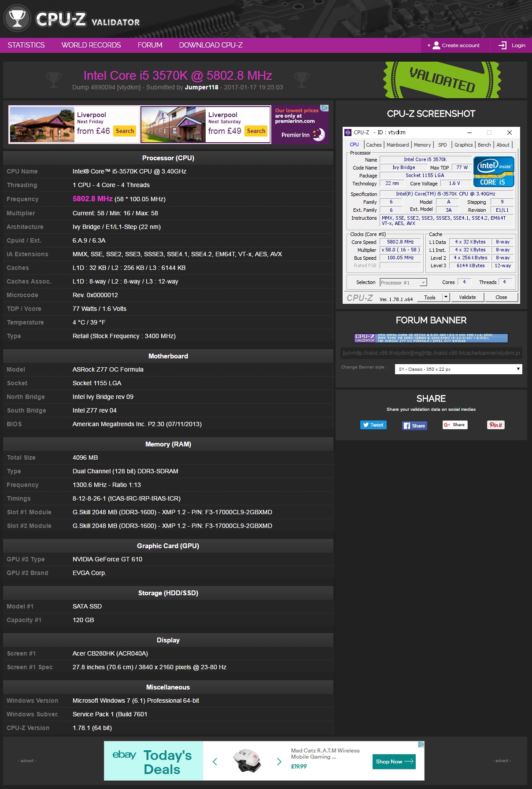Click the Close button in CPU-Z screenshot
This screenshot has width=532, height=789.
coord(501,297)
